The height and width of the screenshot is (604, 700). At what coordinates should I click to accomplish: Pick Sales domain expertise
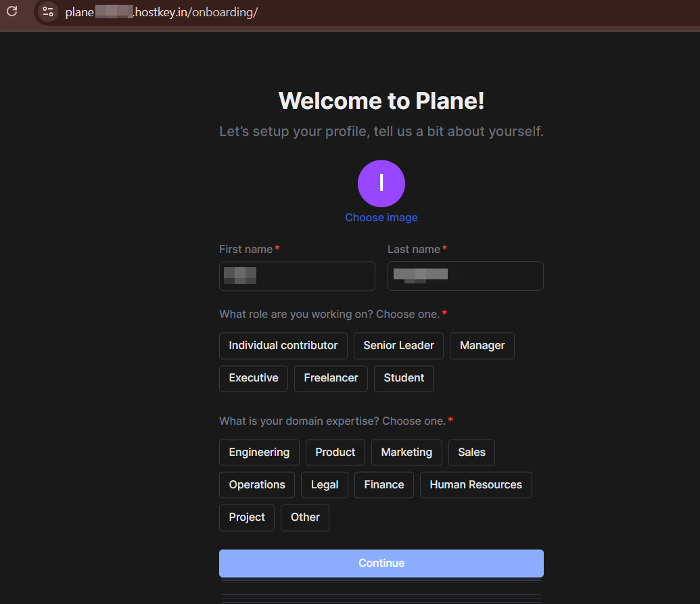(471, 452)
